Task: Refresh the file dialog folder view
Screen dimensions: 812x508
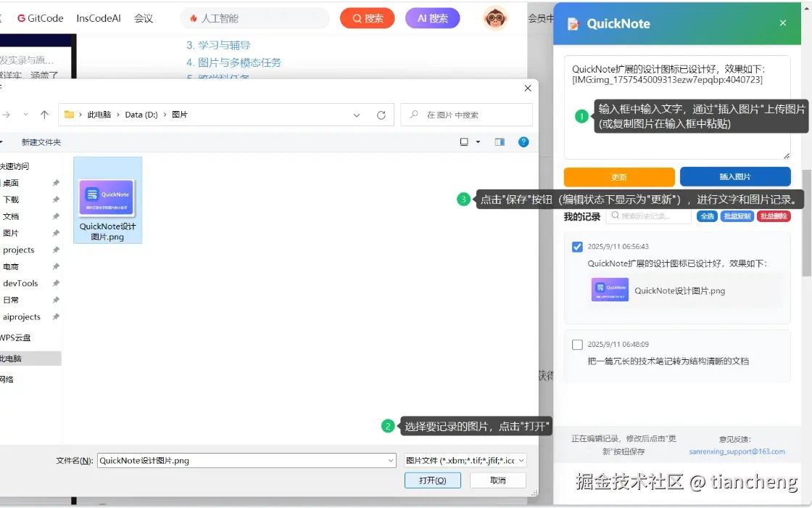Action: (x=381, y=115)
